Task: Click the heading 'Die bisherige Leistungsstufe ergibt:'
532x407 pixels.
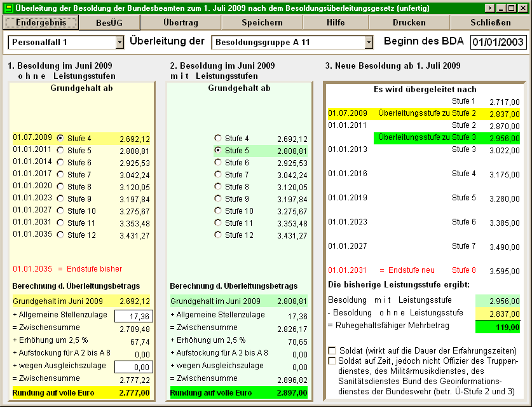Action: pyautogui.click(x=399, y=284)
